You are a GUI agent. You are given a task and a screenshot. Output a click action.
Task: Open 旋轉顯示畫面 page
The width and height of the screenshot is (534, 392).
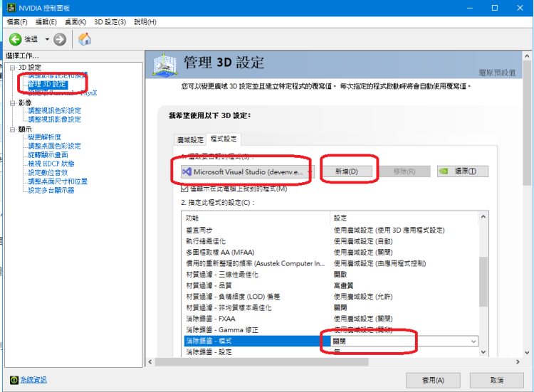click(x=48, y=155)
